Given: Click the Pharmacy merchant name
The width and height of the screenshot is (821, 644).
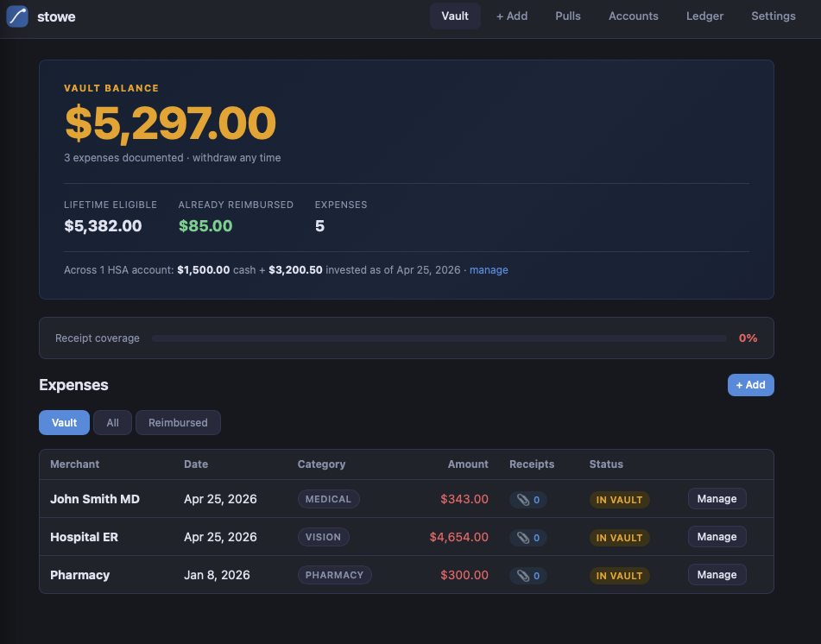Looking at the screenshot, I should pos(80,575).
